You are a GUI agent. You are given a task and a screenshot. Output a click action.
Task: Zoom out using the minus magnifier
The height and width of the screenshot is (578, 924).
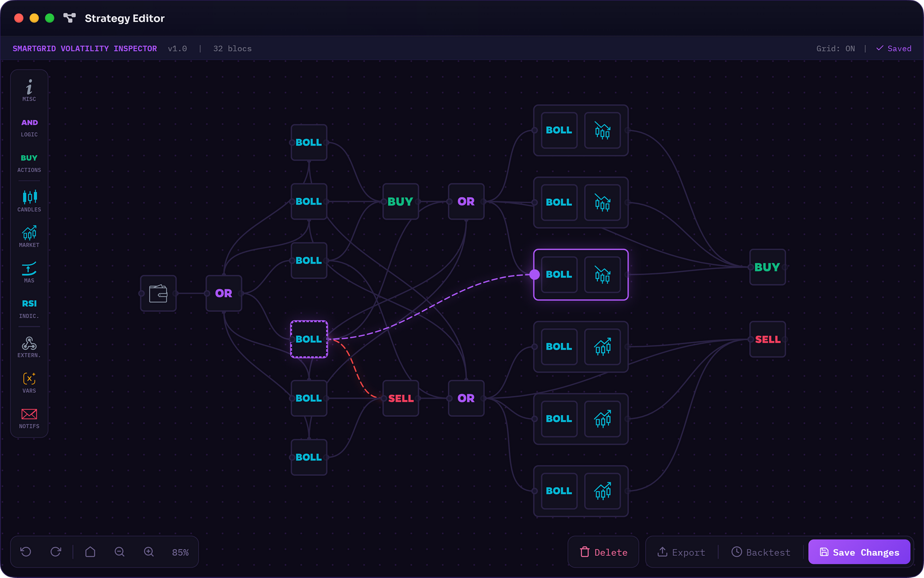coord(120,552)
